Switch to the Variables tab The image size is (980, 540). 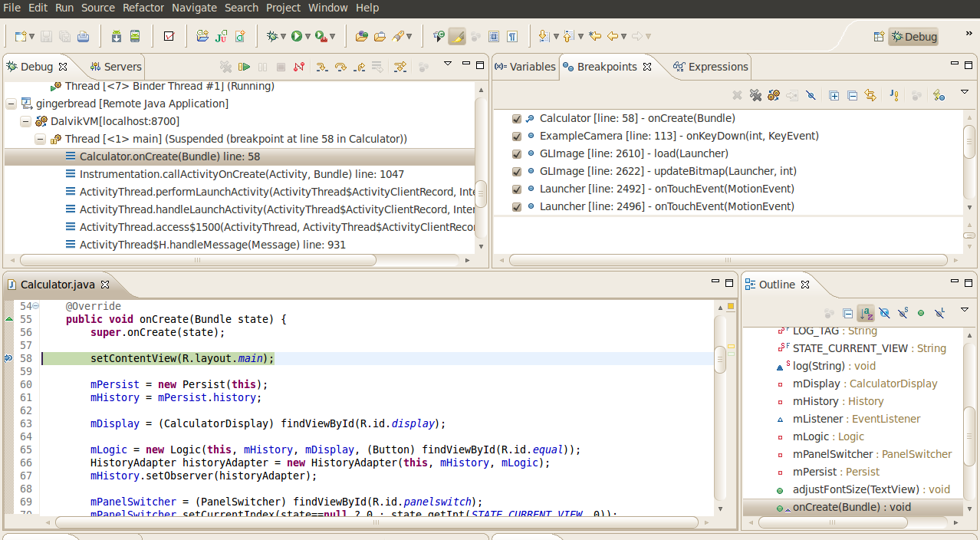tap(525, 67)
